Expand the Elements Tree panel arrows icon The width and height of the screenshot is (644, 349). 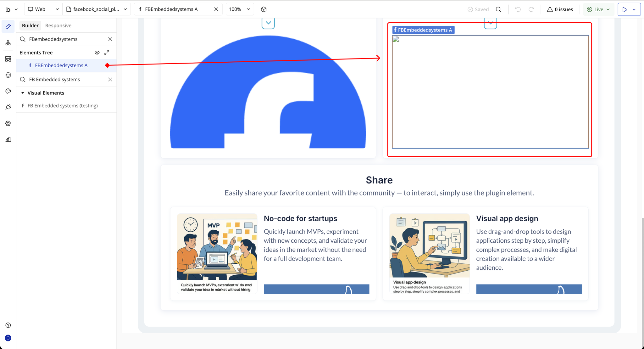click(x=107, y=53)
